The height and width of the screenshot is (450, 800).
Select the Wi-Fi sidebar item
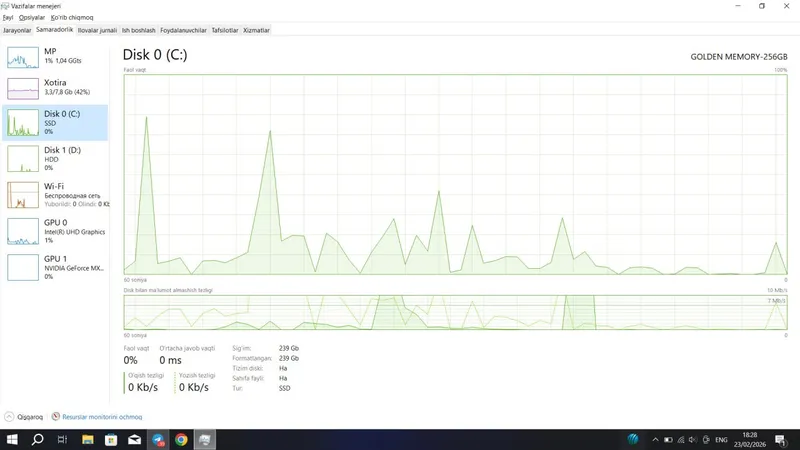point(55,195)
